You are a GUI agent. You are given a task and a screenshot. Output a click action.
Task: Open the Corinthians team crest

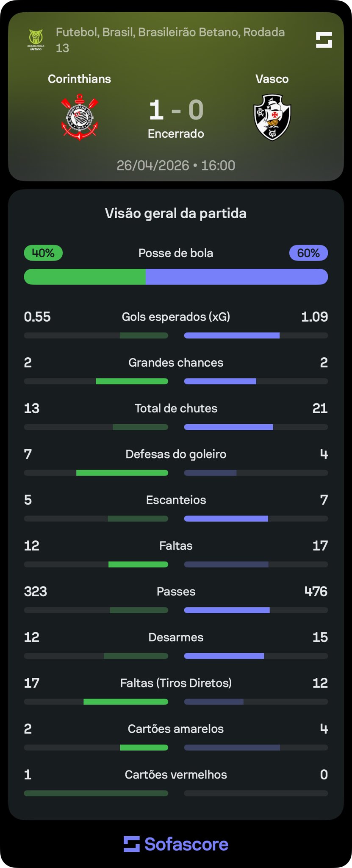pyautogui.click(x=80, y=117)
